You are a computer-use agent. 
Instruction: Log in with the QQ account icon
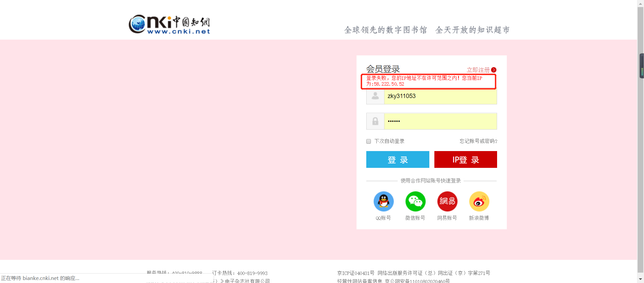pos(383,201)
